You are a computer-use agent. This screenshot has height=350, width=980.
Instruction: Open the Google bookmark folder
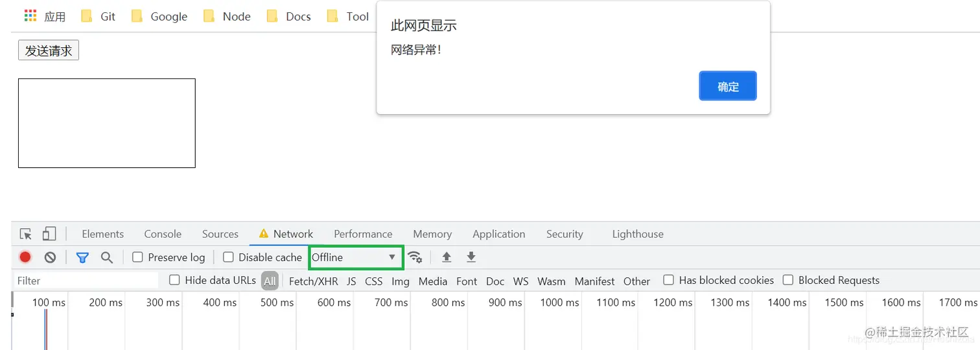pos(159,16)
